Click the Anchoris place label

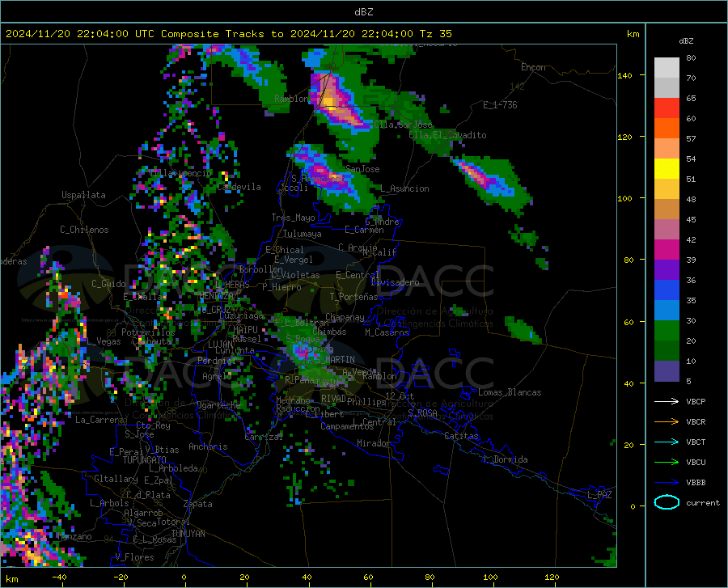[208, 447]
